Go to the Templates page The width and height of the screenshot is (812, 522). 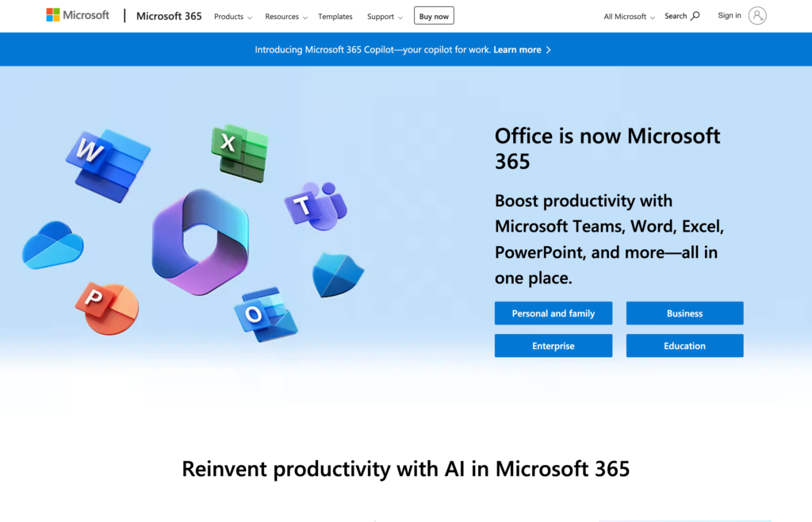[x=335, y=17]
